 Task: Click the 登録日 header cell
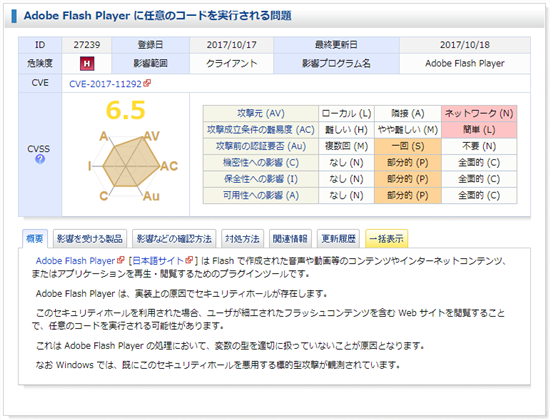point(150,45)
